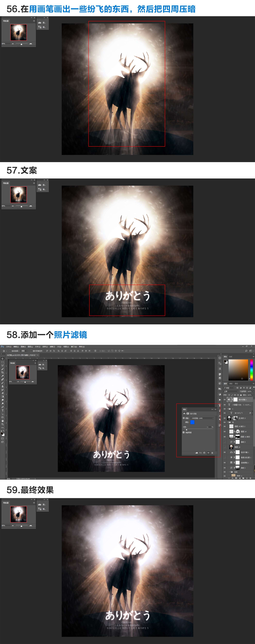The width and height of the screenshot is (255, 644).
Task: Click the blue 颜色 swatch in Properties
Action: pyautogui.click(x=192, y=422)
